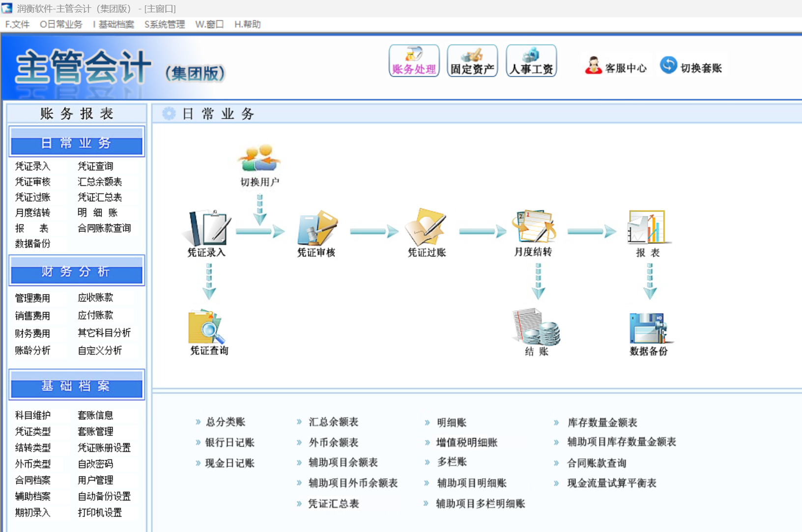Open 增值税明细账 report link

(467, 443)
